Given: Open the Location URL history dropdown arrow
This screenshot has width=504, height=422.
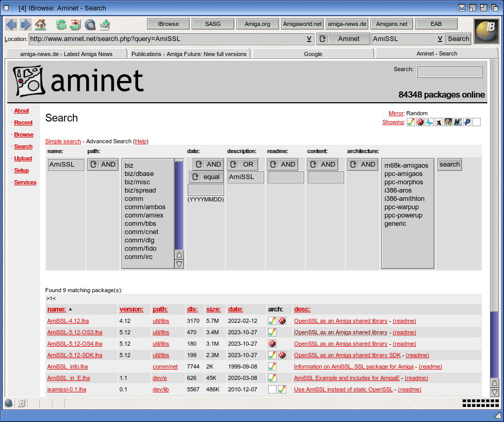Looking at the screenshot, I should tap(309, 39).
